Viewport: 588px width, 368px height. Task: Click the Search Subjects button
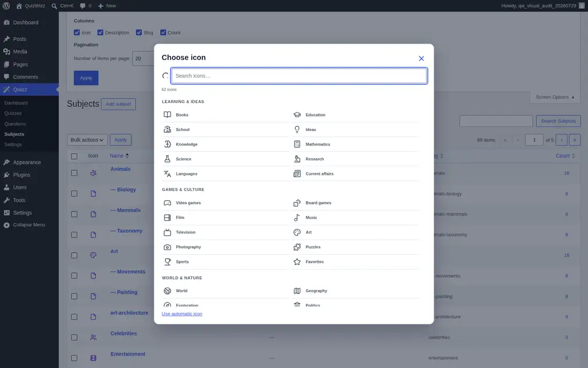pos(558,121)
